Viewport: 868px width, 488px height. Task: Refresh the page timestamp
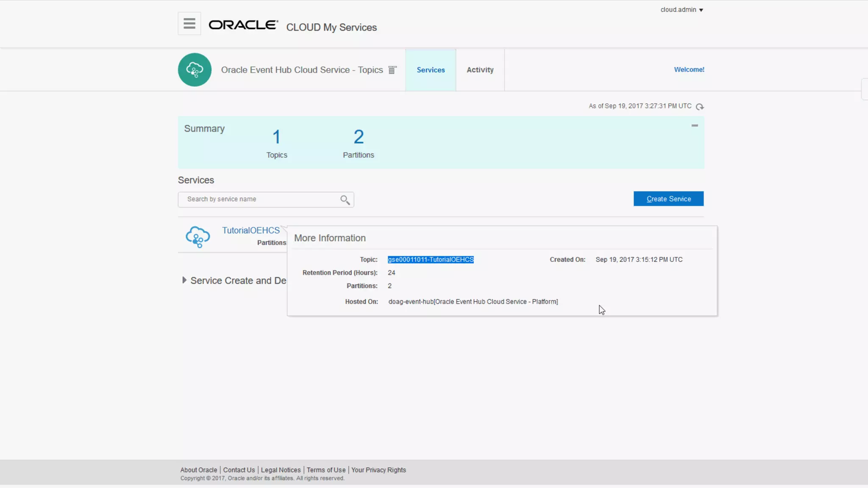[x=700, y=107]
